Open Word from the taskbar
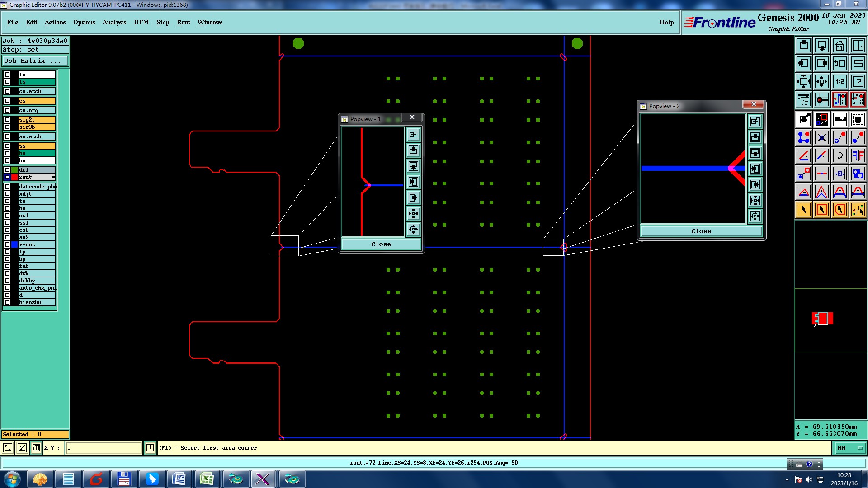 [179, 479]
